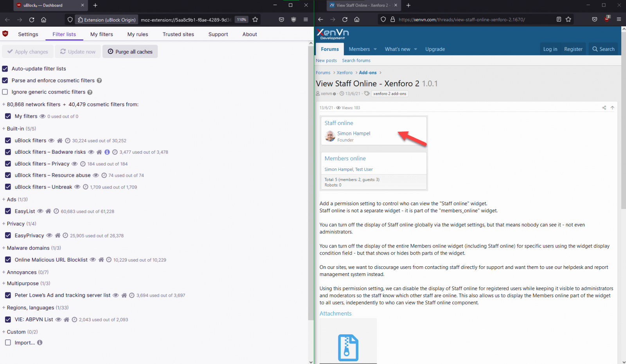Toggle reader view in the XenVn window

click(x=559, y=20)
